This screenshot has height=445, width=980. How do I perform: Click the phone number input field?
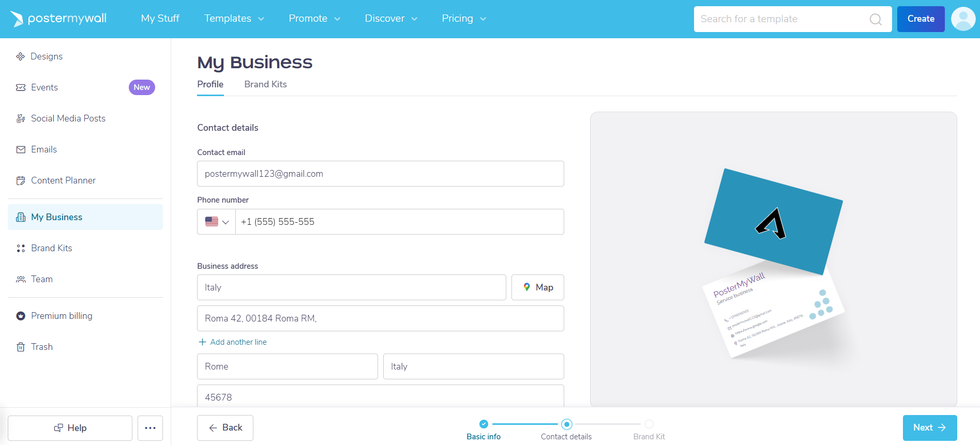click(399, 222)
